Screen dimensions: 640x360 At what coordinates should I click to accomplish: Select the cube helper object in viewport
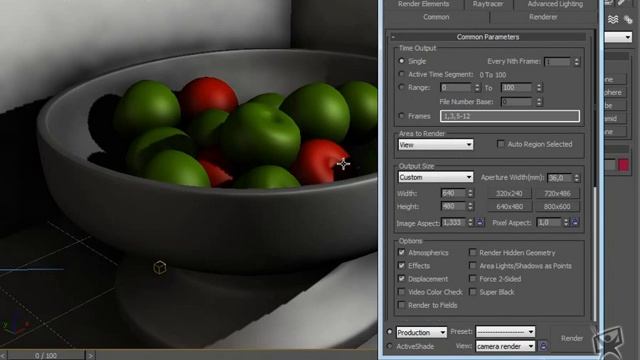[160, 267]
